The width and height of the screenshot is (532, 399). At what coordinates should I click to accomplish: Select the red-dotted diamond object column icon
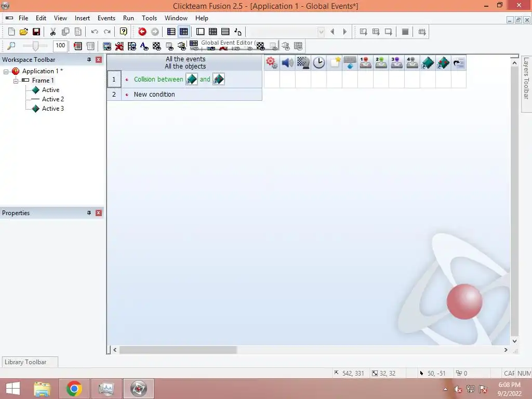444,63
